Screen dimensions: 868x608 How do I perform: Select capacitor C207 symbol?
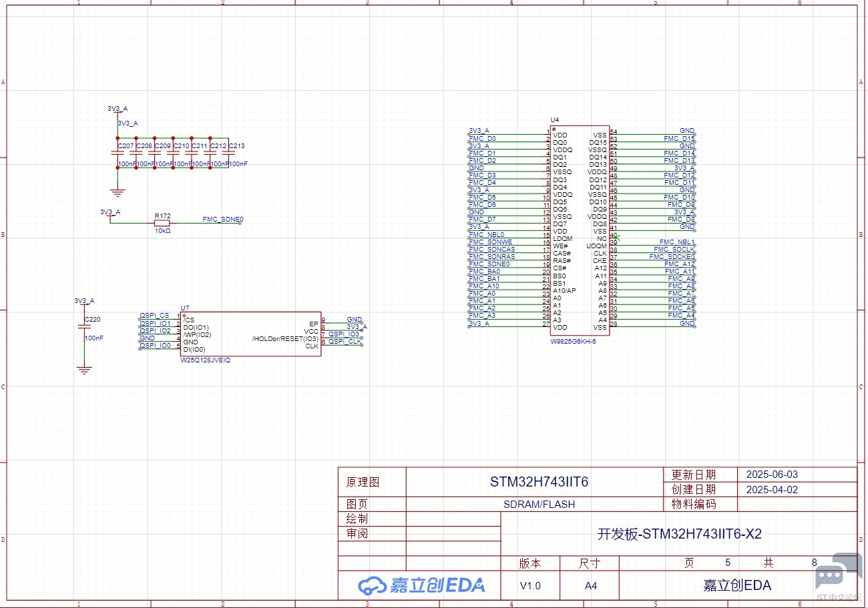[x=118, y=154]
